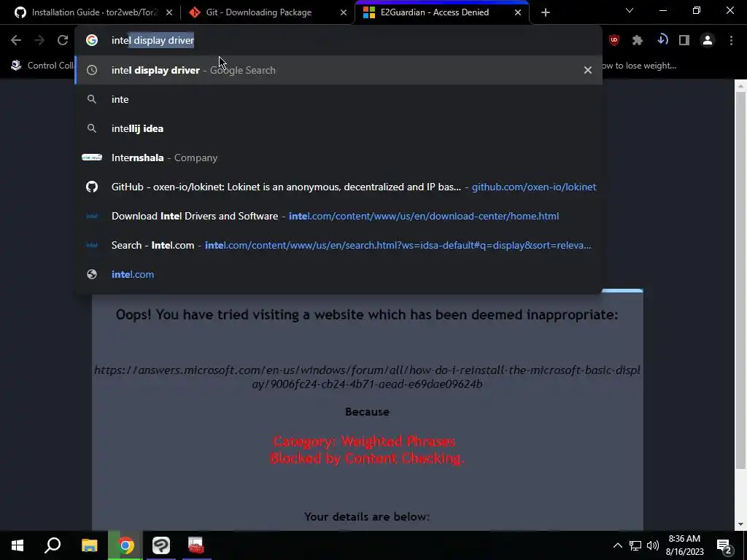Image resolution: width=747 pixels, height=560 pixels.
Task: Click the downloads arrow icon in toolbar
Action: tap(662, 41)
